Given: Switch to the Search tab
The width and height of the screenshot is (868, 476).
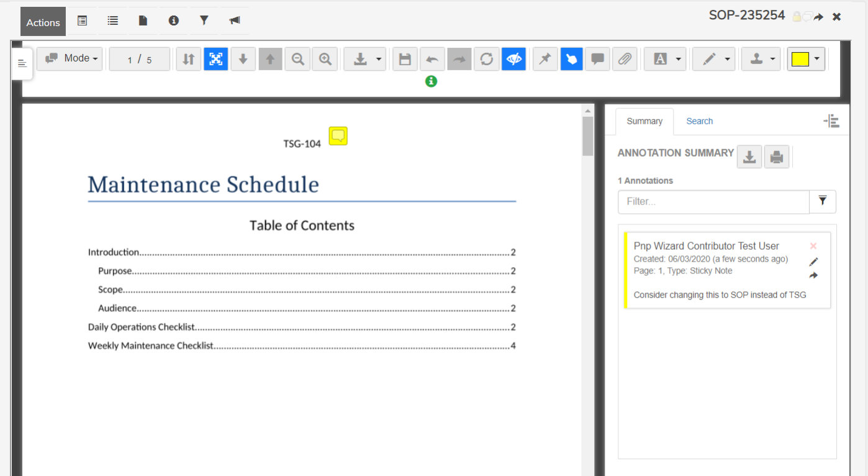Looking at the screenshot, I should (x=699, y=121).
